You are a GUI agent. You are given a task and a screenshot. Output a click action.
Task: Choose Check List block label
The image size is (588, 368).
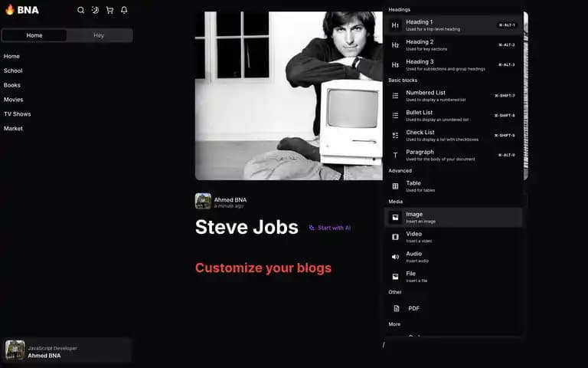tap(420, 133)
